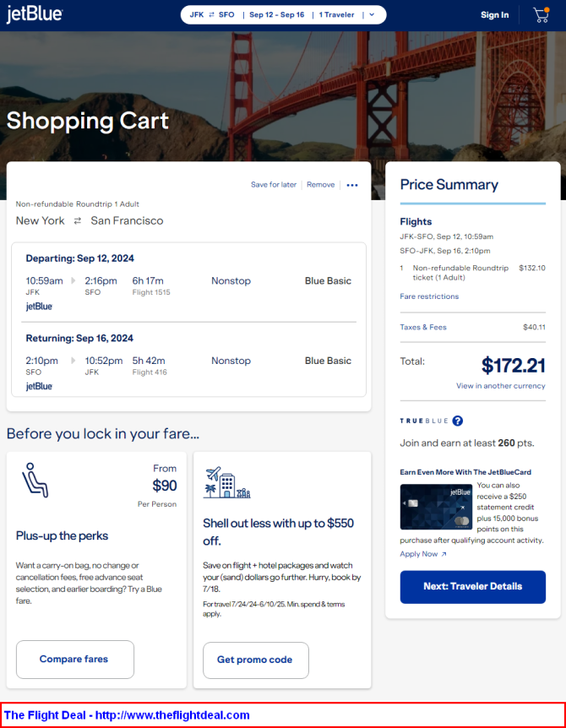Expand the trip search summary dropdown chevron
Screen dimensions: 566x728
[x=372, y=15]
